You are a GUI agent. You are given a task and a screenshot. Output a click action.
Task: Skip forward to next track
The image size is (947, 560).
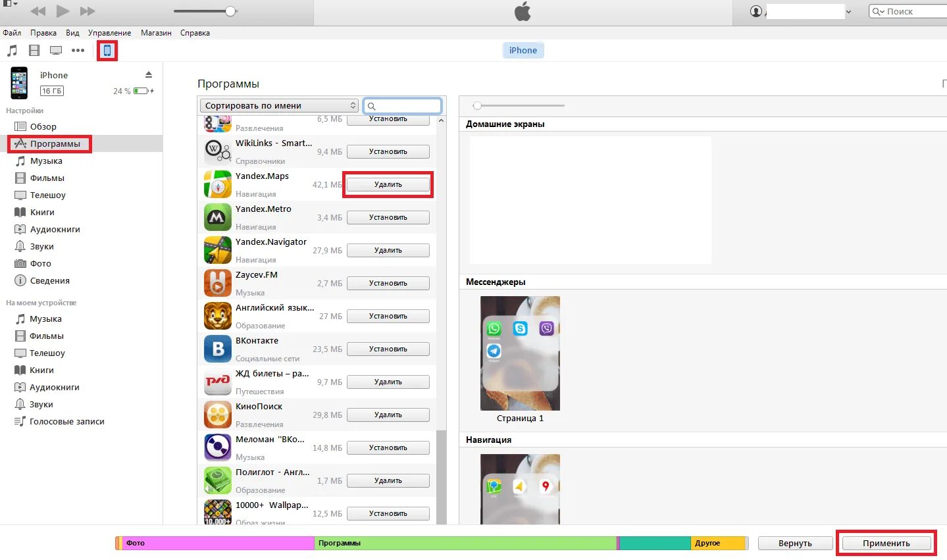88,11
